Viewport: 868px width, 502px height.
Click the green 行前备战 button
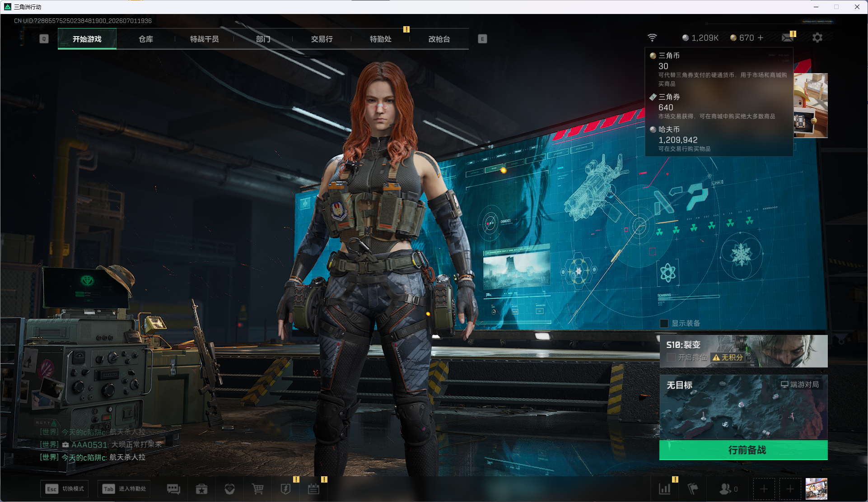coord(743,450)
